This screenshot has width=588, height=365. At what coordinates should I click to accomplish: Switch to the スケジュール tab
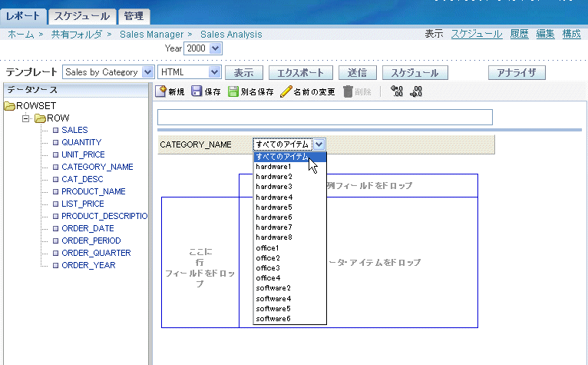82,16
